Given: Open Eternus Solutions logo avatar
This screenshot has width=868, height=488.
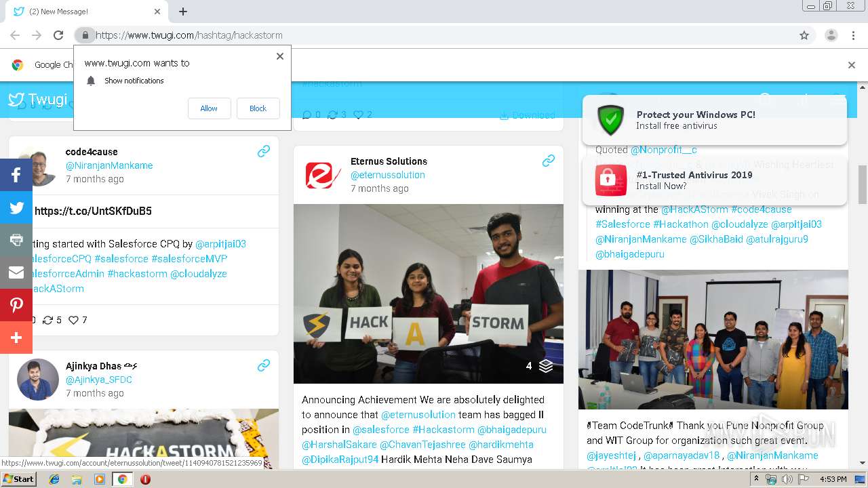Looking at the screenshot, I should coord(323,175).
